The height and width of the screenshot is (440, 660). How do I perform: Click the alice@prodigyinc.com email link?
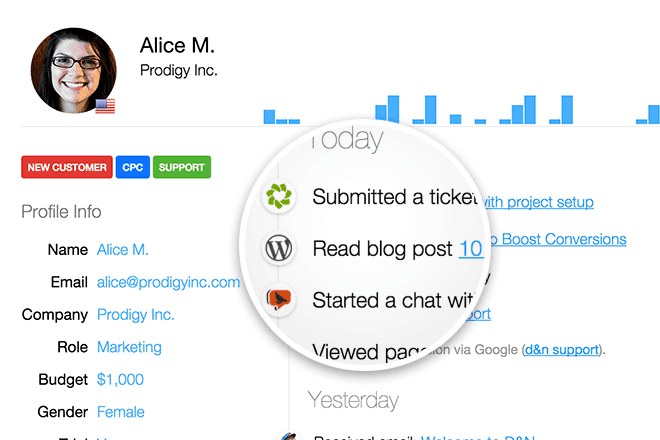[168, 282]
